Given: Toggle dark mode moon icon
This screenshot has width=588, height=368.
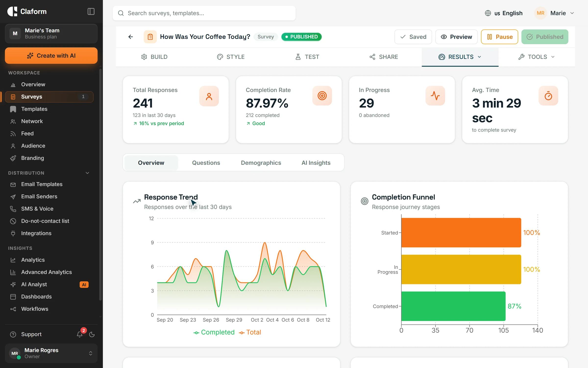Looking at the screenshot, I should 92,334.
